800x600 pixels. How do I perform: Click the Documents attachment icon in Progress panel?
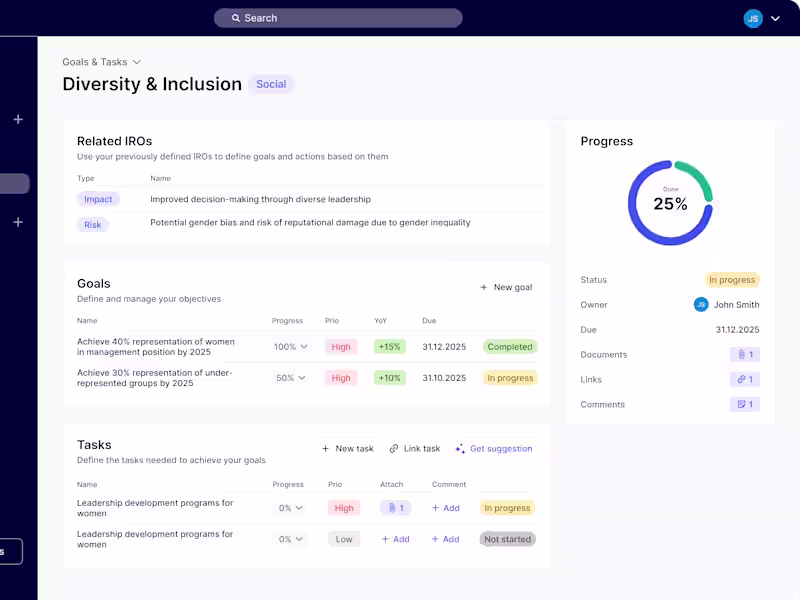click(x=740, y=354)
